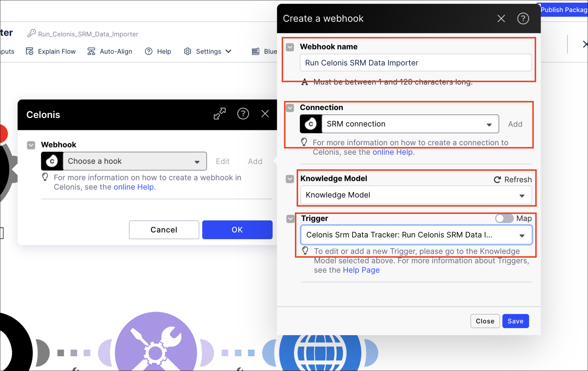Click the expand icon in Celonis dialog header
The height and width of the screenshot is (371, 588).
220,114
